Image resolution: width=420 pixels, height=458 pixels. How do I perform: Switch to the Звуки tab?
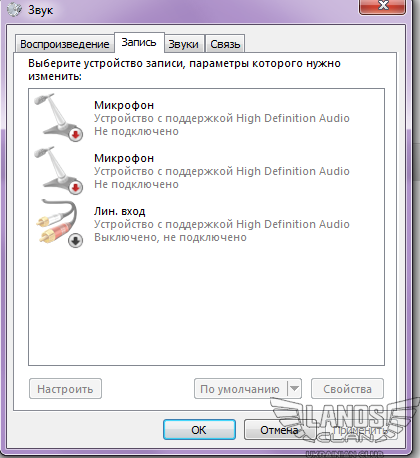[x=183, y=44]
